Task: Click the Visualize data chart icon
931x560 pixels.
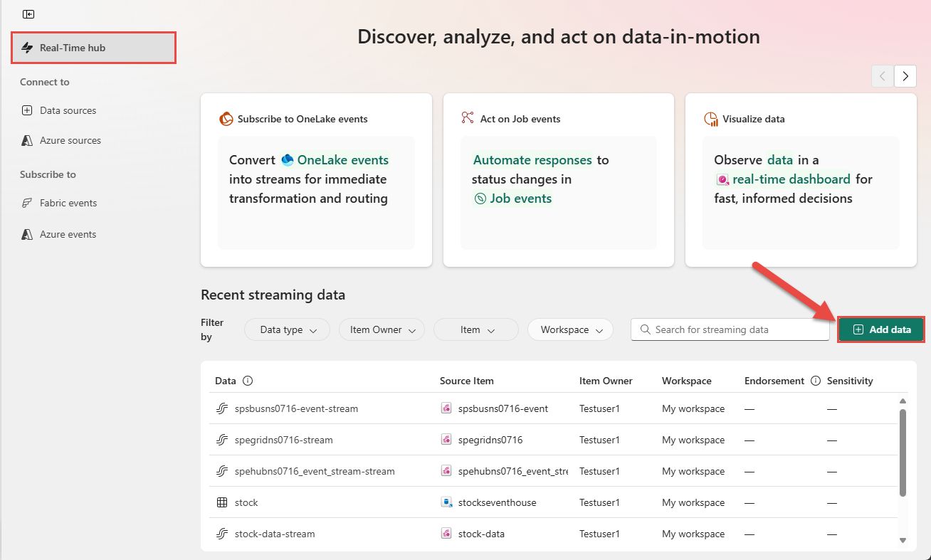Action: pyautogui.click(x=710, y=119)
